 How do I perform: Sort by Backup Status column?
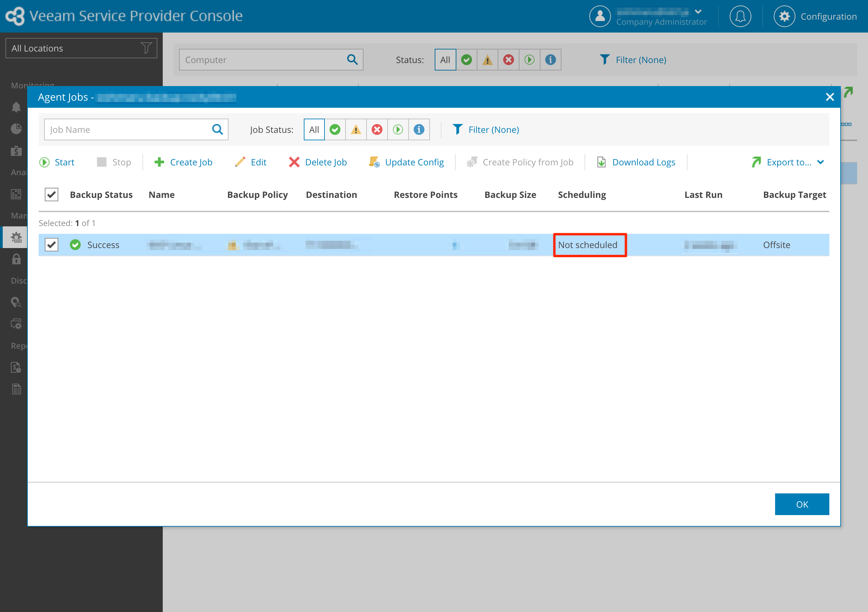point(101,195)
